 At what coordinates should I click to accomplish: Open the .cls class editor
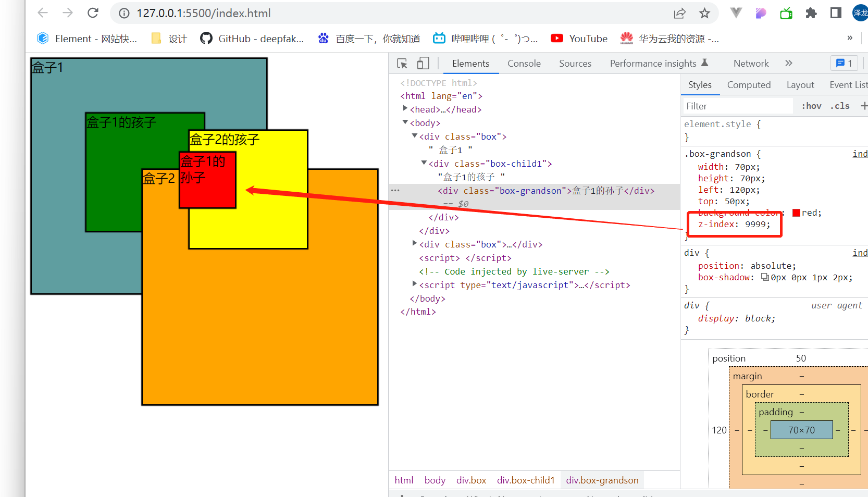pos(840,106)
